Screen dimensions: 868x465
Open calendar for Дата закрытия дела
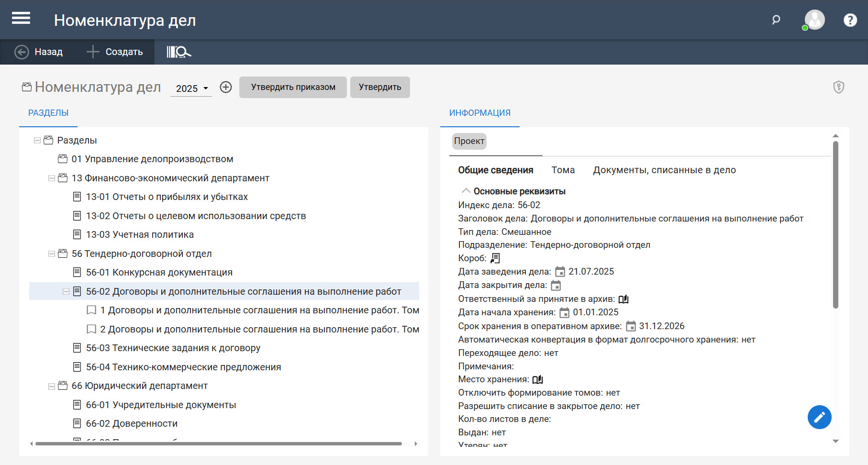pos(556,286)
